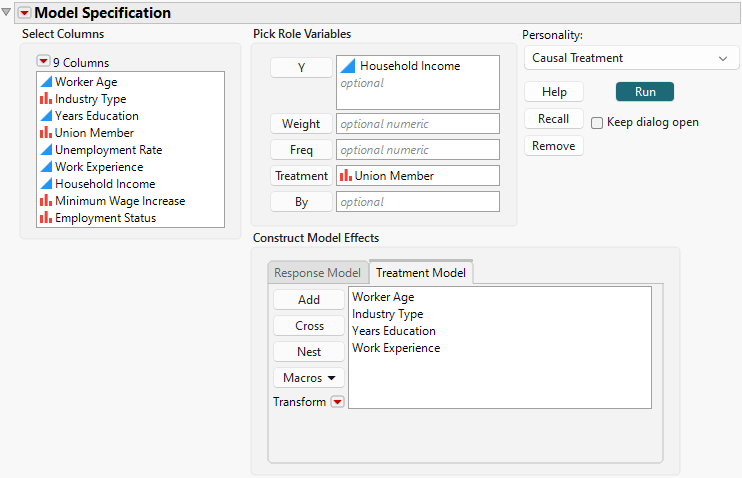The width and height of the screenshot is (742, 478).
Task: Click the By optional field
Action: (418, 202)
